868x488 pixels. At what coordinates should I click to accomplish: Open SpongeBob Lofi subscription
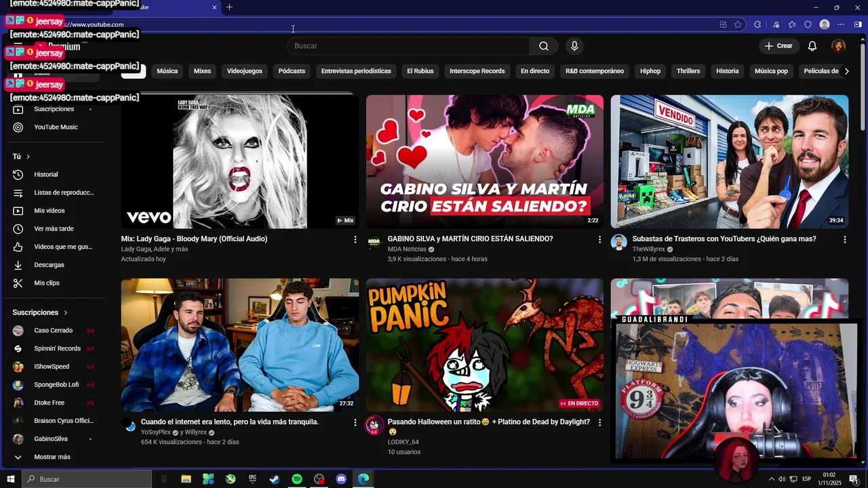56,384
